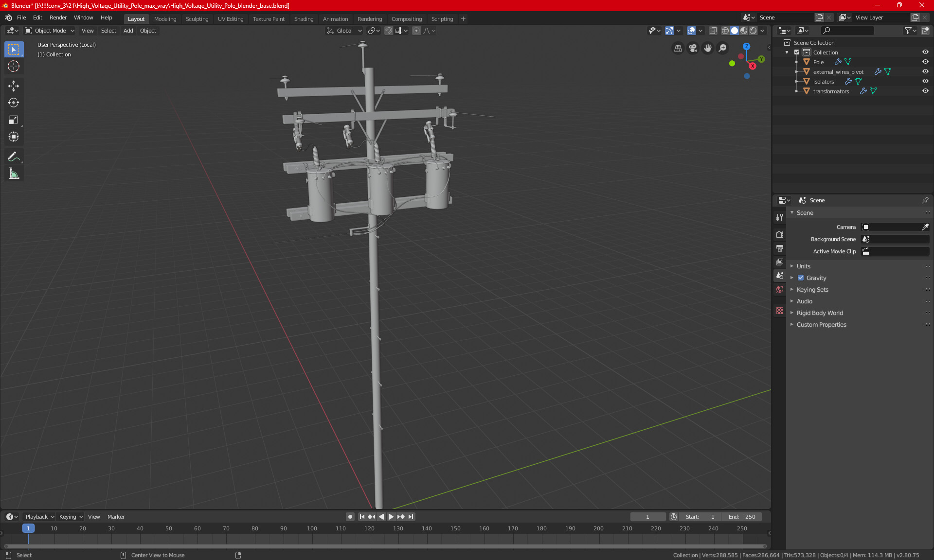Viewport: 934px width, 560px height.
Task: Open the Playback dropdown
Action: [x=39, y=517]
